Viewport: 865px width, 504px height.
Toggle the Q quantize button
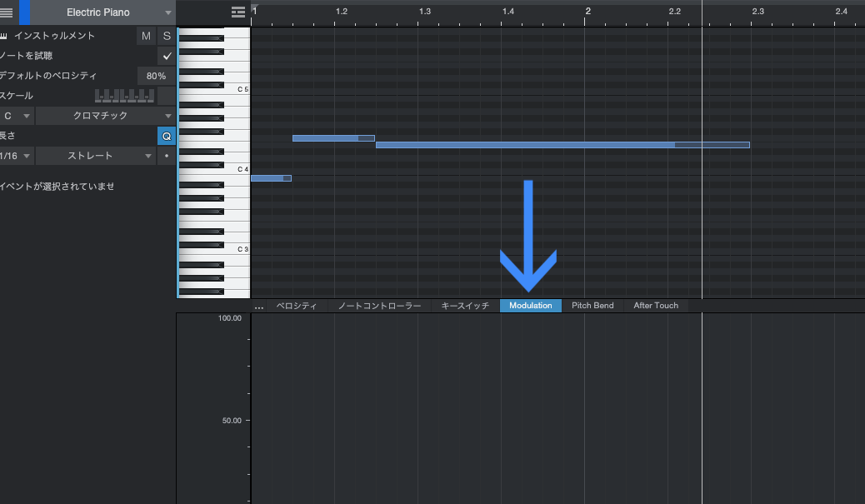tap(167, 136)
